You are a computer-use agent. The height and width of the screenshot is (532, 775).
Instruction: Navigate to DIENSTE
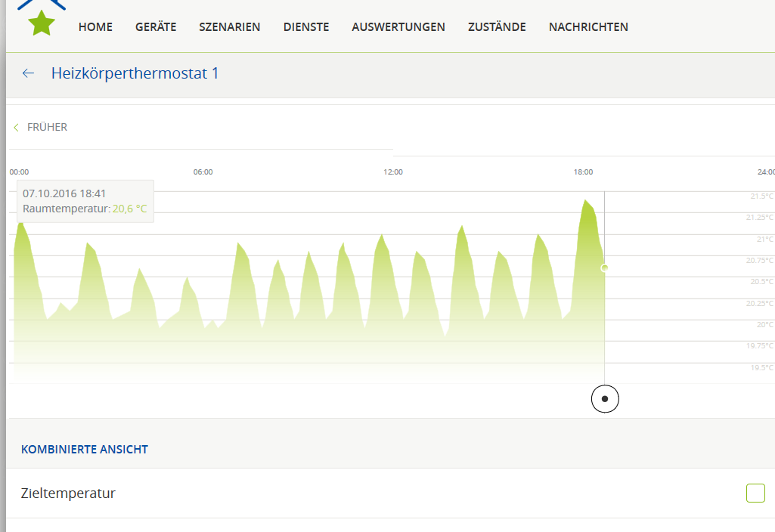306,27
